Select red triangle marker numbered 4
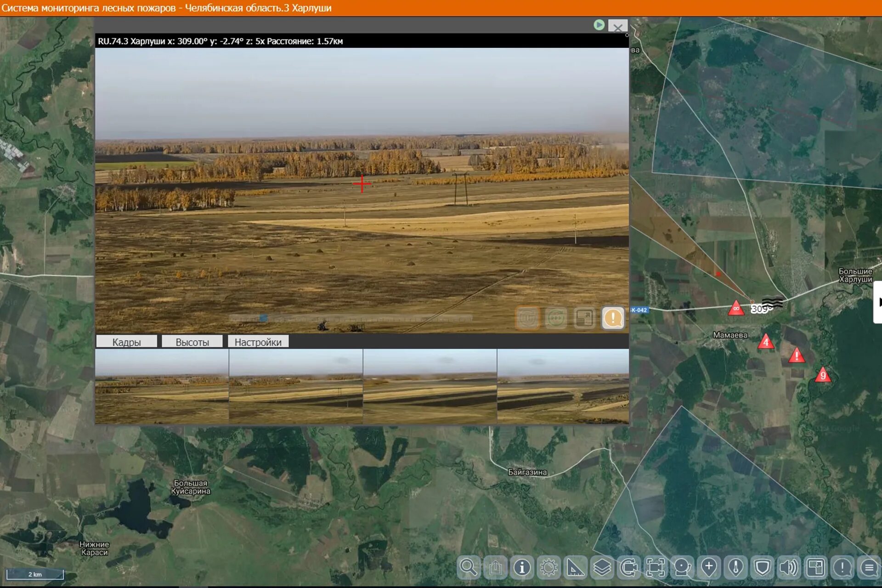Screen dimensions: 882x588 766,341
